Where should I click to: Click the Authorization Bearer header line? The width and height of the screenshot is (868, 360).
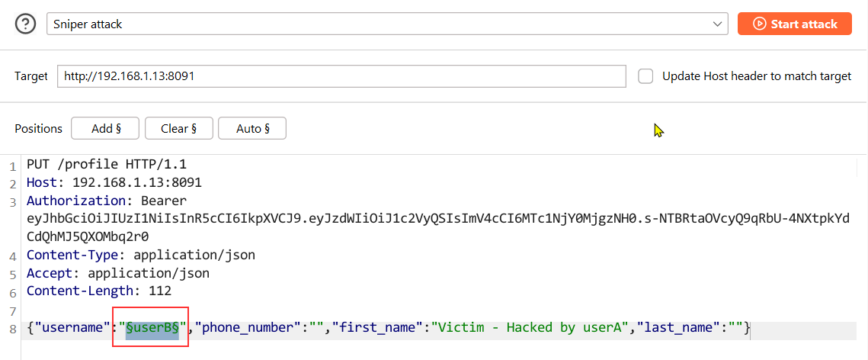click(x=107, y=200)
